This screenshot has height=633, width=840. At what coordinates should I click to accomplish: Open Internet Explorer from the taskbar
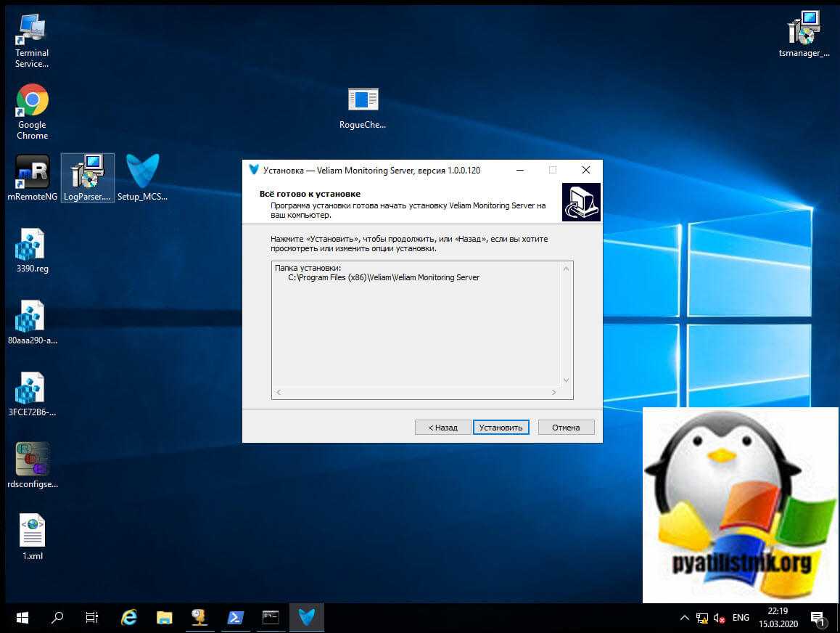click(x=129, y=618)
